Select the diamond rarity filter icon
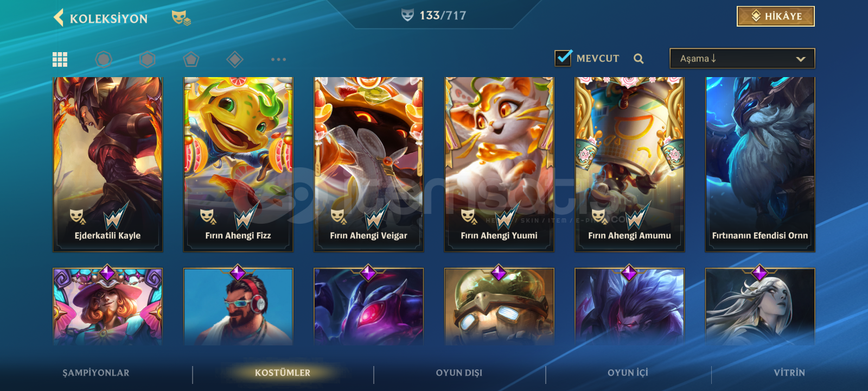This screenshot has width=868, height=391. pos(235,59)
